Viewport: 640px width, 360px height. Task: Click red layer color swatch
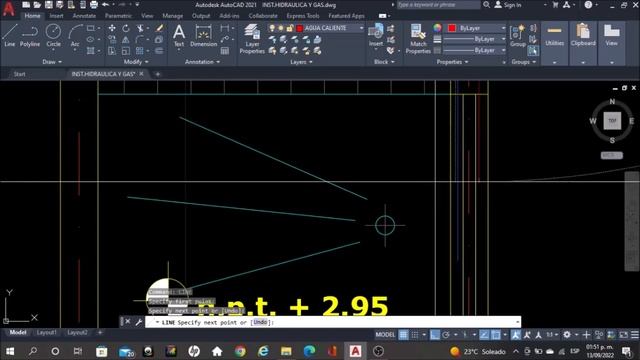click(x=299, y=28)
